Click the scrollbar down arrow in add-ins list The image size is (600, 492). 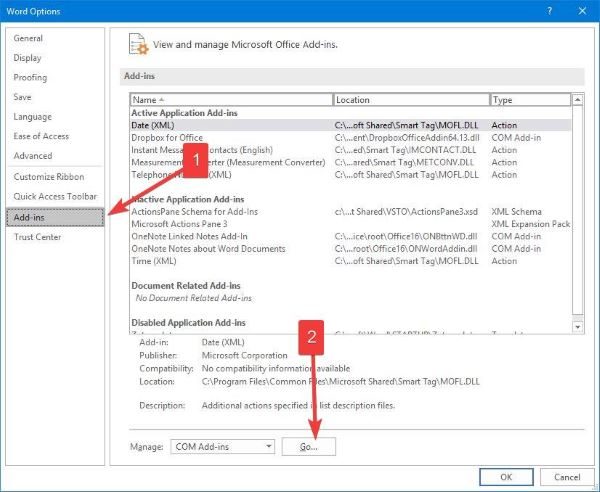coord(577,327)
